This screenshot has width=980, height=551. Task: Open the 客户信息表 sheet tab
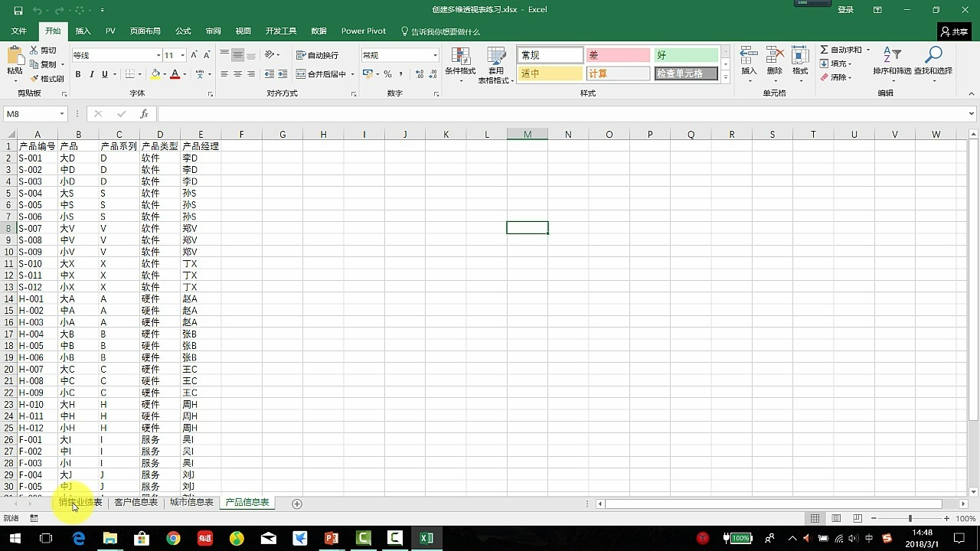coord(136,503)
